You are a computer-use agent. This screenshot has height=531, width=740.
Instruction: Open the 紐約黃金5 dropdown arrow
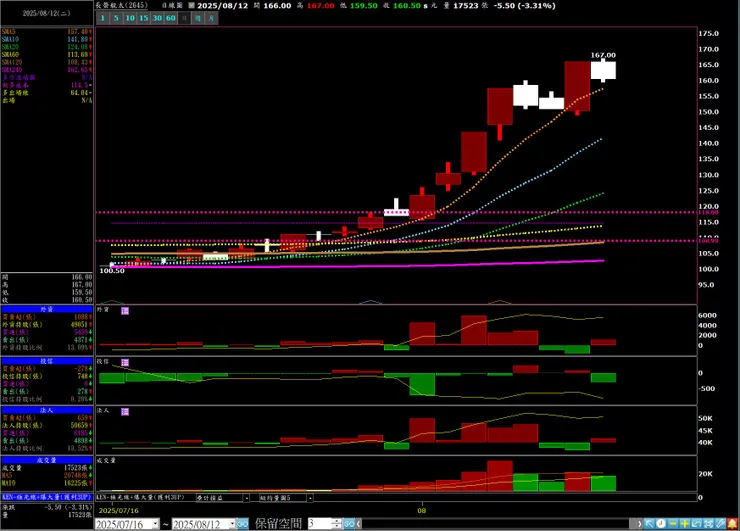[x=310, y=498]
